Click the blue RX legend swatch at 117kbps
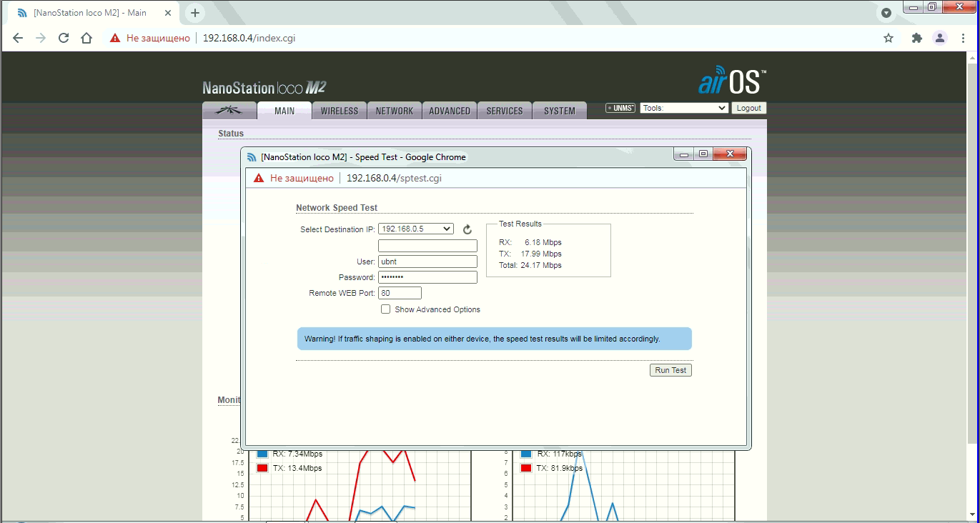Screen dimensions: 980x523 pos(526,454)
